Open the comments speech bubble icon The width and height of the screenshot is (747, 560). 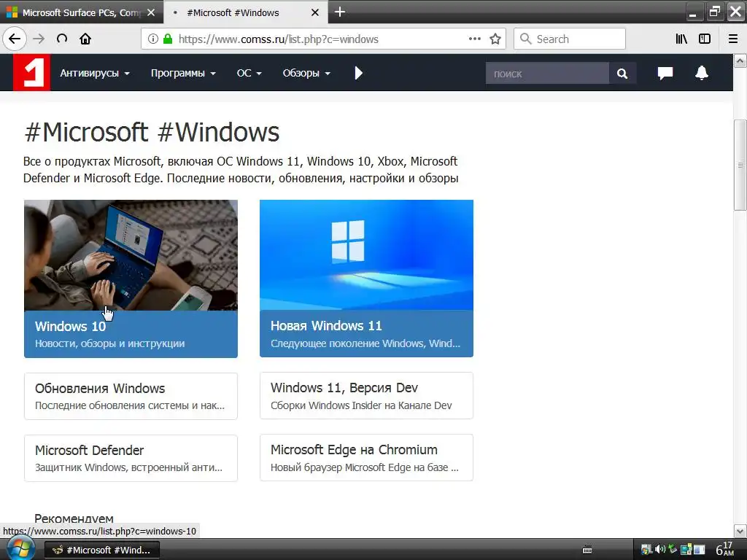[x=665, y=73]
